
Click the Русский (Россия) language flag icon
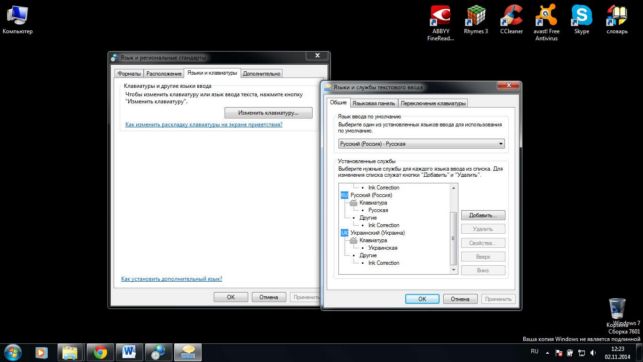click(344, 195)
